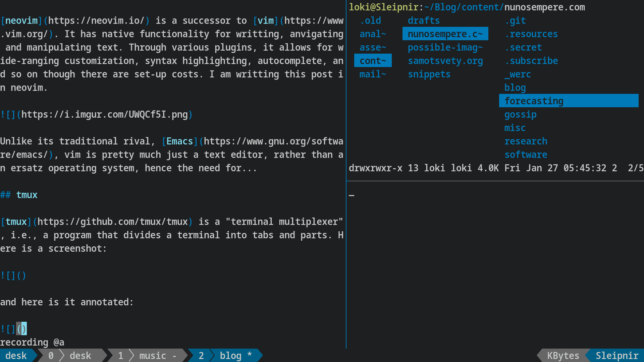This screenshot has height=362, width=644.
Task: Select the software directory
Action: click(526, 155)
